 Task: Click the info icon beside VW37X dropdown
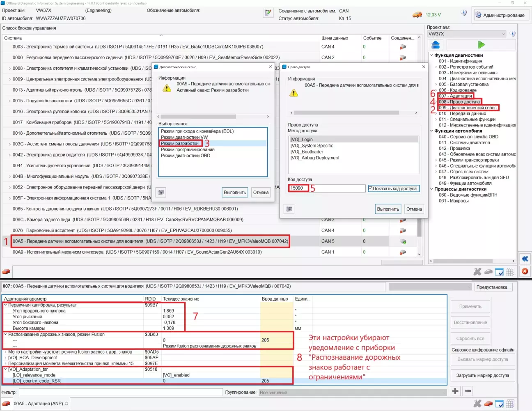point(513,34)
